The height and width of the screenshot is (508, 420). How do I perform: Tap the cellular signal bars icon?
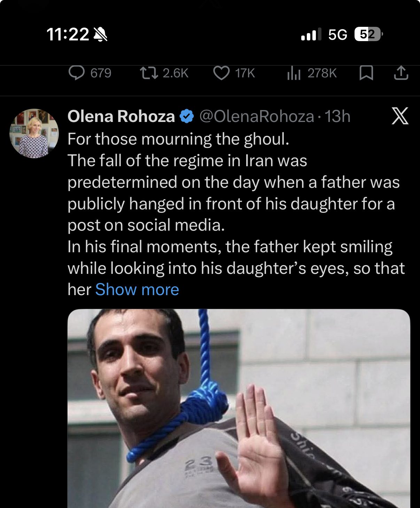click(x=309, y=34)
